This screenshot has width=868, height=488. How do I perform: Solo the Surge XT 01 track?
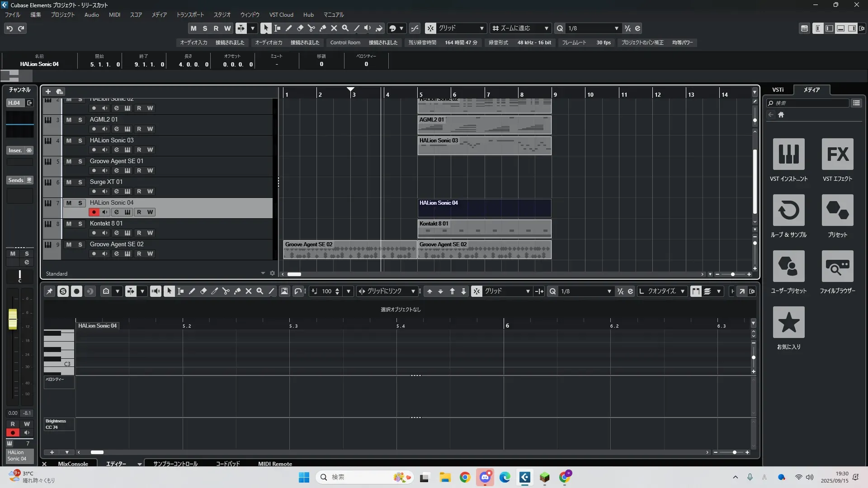click(80, 182)
